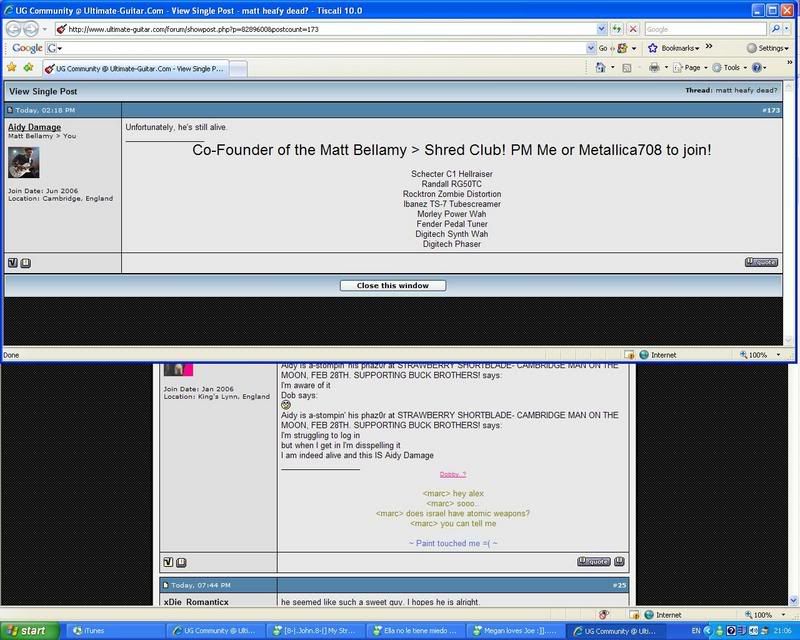Open the recent pages dropdown beside Forward

click(44, 29)
